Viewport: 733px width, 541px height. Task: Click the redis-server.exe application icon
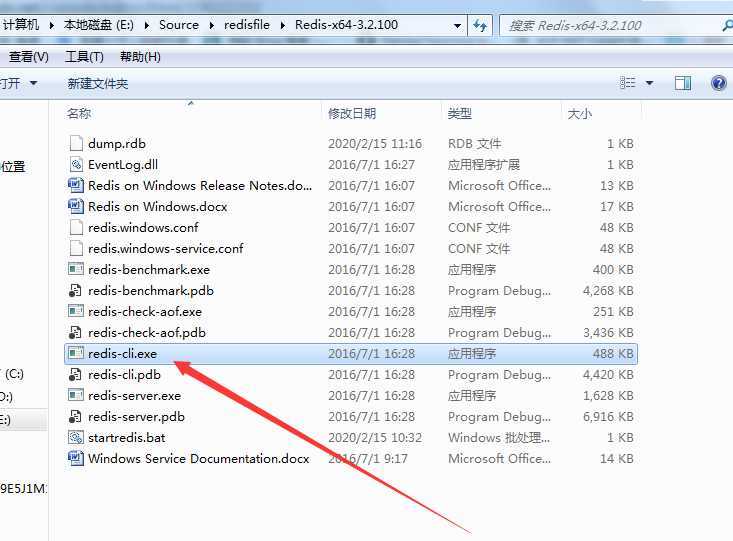[x=76, y=396]
